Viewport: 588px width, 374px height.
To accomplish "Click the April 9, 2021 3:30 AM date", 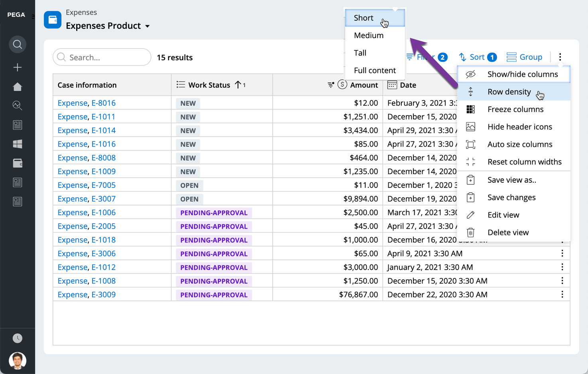I will pyautogui.click(x=425, y=253).
